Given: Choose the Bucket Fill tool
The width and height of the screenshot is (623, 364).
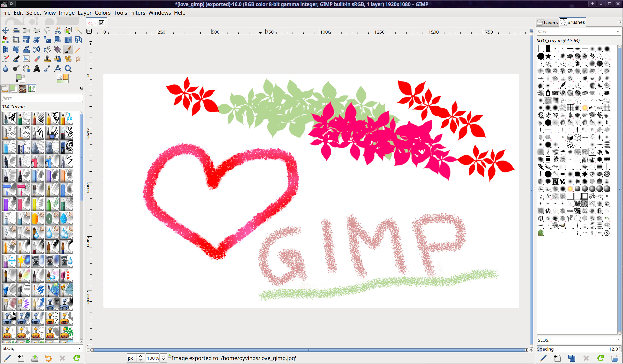Looking at the screenshot, I should point(47,49).
